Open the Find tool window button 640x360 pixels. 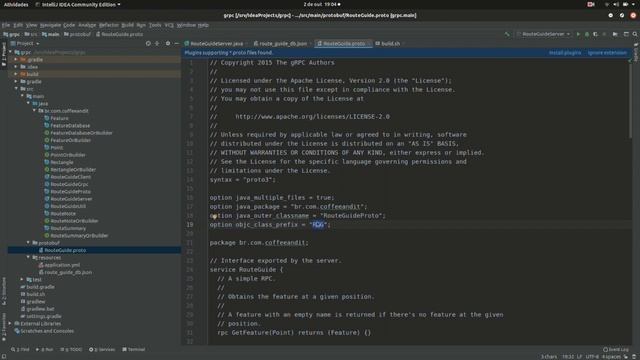point(20,349)
